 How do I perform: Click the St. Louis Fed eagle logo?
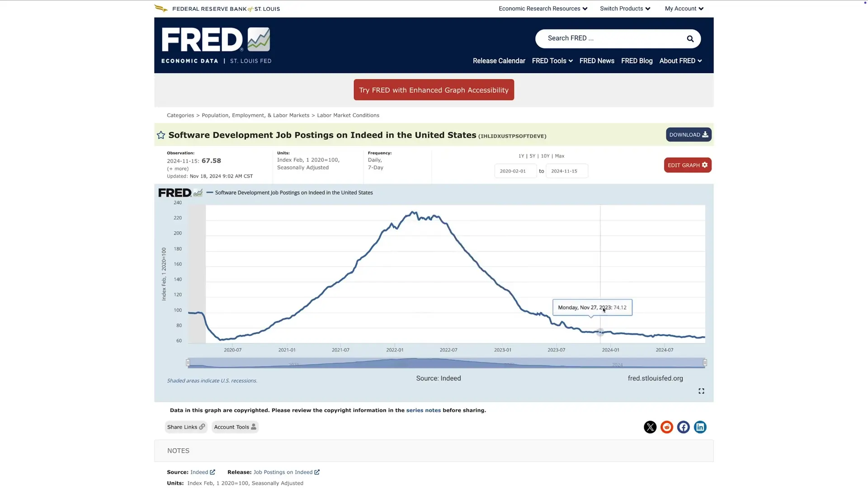coord(161,8)
